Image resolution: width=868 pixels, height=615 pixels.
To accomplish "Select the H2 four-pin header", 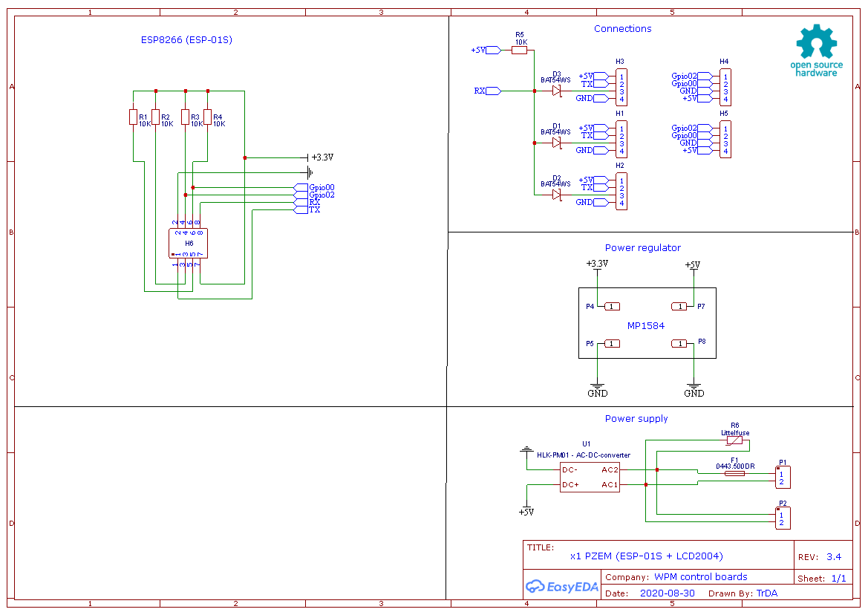I will pos(621,192).
